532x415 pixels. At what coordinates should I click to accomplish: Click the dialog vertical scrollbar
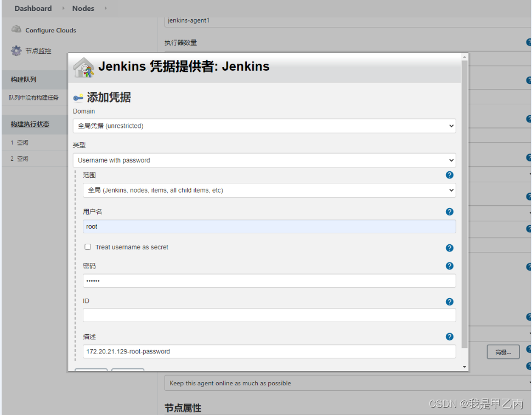465,204
